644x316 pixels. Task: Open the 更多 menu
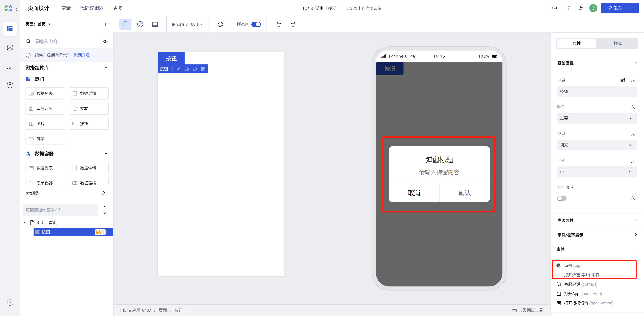[x=118, y=8]
